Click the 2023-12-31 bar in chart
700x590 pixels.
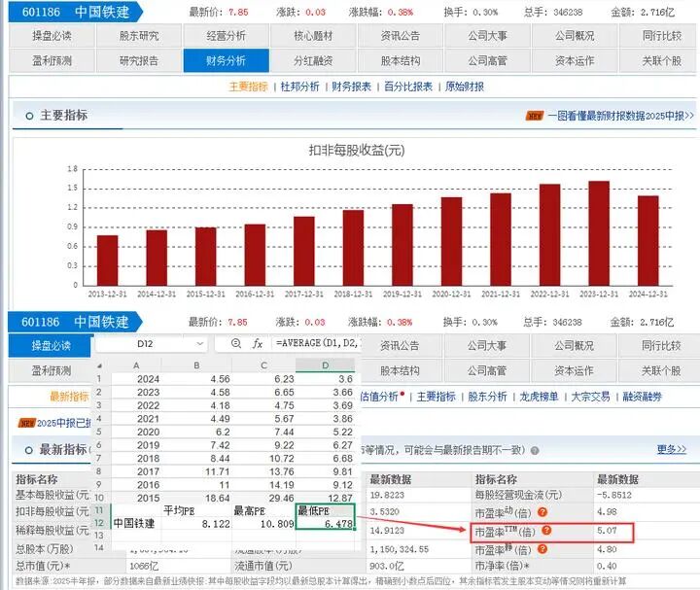(x=599, y=233)
